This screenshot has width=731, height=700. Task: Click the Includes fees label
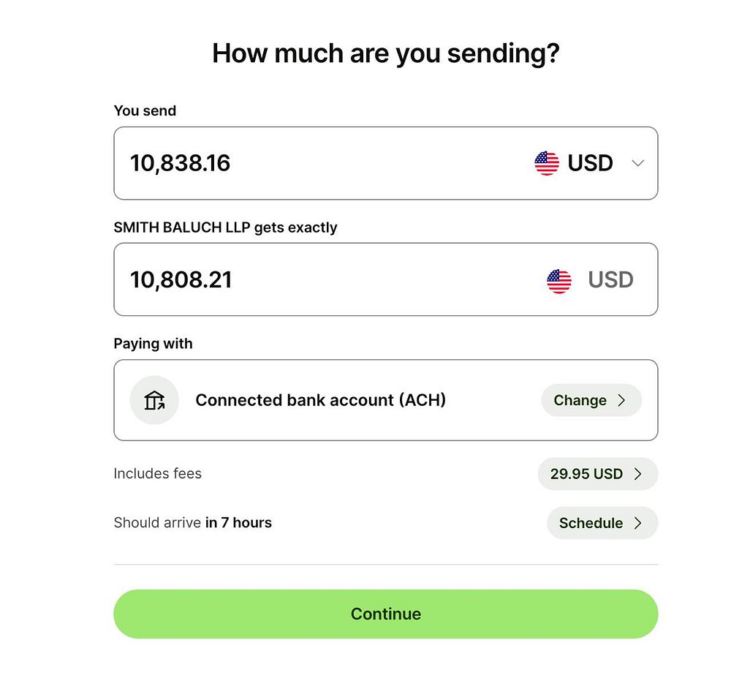coord(157,474)
